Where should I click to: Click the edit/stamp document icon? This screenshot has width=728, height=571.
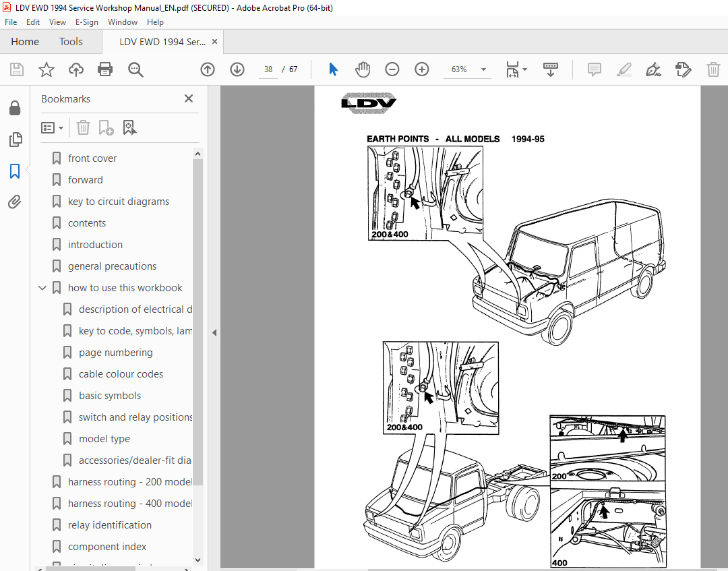[x=683, y=69]
